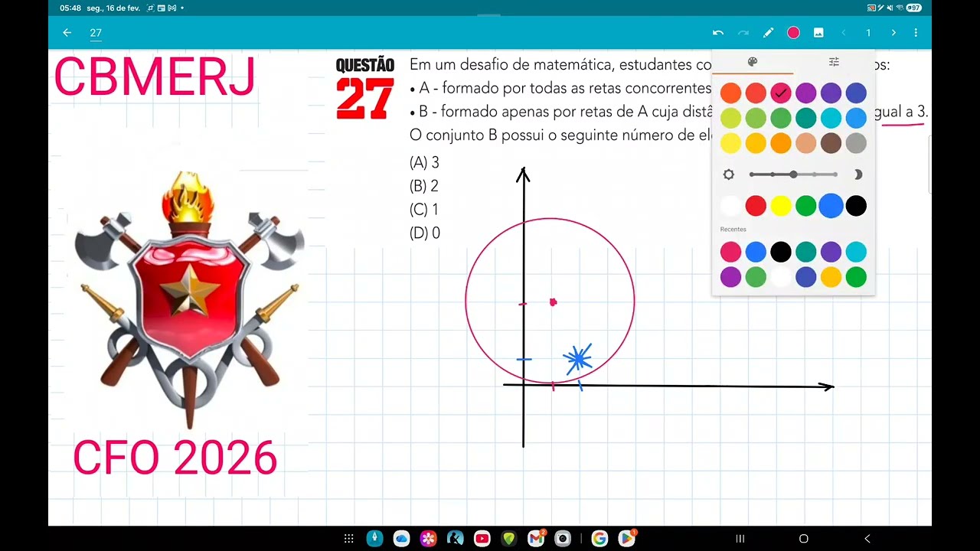Click answer option (C) 1

pyautogui.click(x=424, y=210)
